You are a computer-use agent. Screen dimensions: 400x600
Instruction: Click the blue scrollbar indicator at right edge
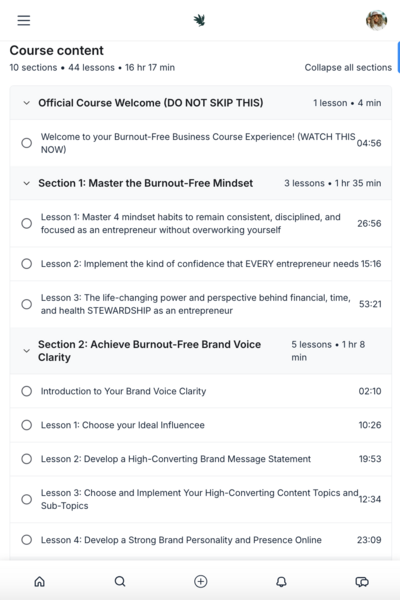click(x=398, y=57)
